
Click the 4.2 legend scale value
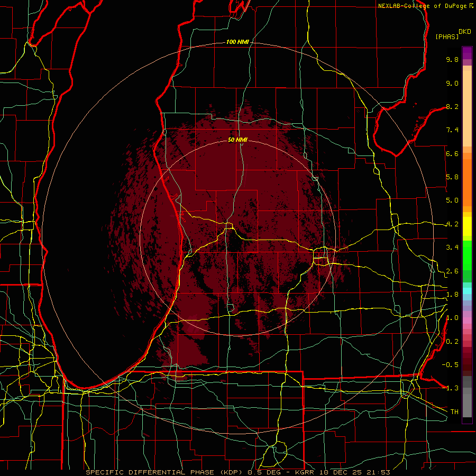[x=452, y=224]
